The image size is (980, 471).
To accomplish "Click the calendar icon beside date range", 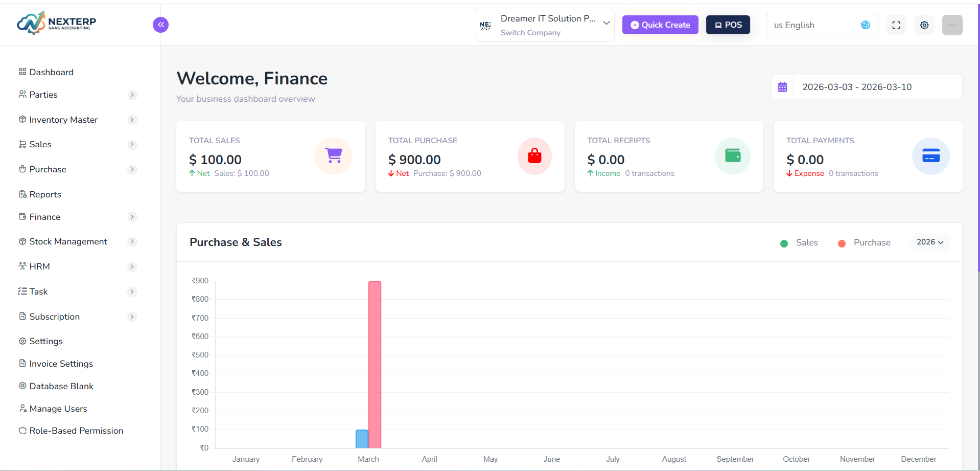I will pyautogui.click(x=782, y=87).
